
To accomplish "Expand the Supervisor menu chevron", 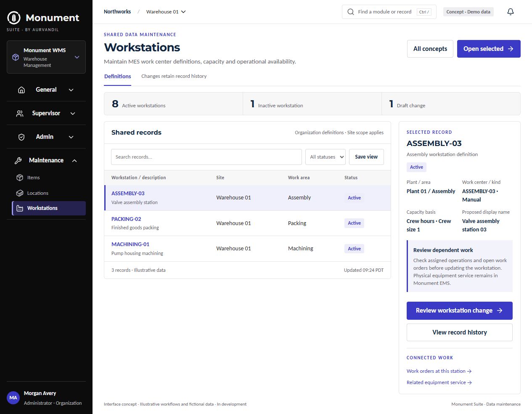I will coord(73,113).
